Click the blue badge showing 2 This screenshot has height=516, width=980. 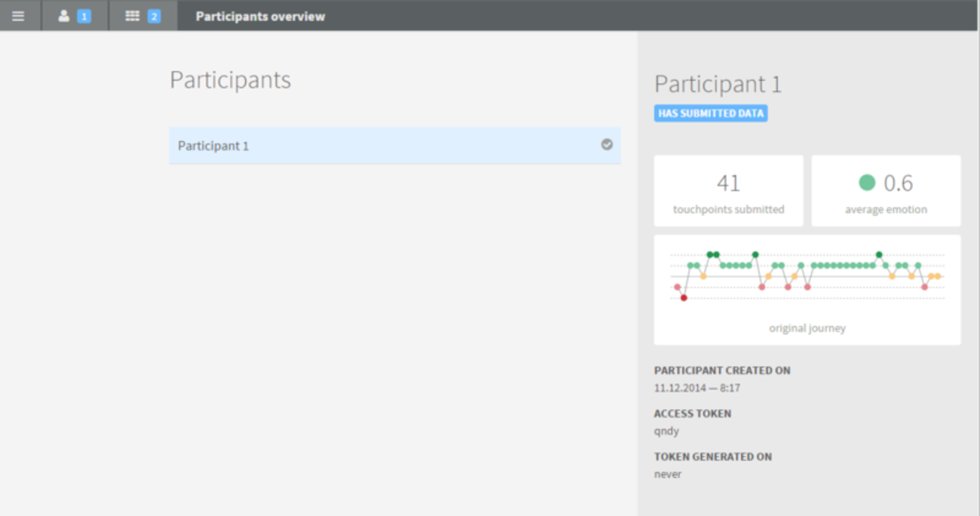pos(154,16)
